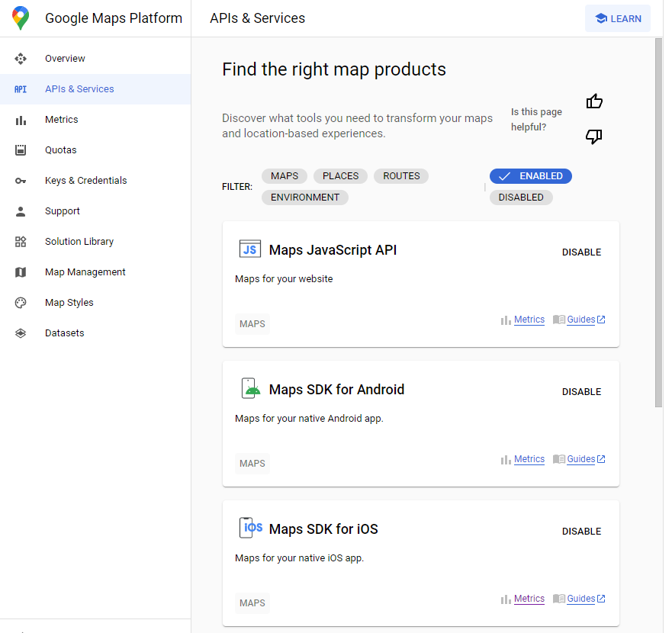672x633 pixels.
Task: Click the Maps SDK for iOS title
Action: tap(323, 529)
